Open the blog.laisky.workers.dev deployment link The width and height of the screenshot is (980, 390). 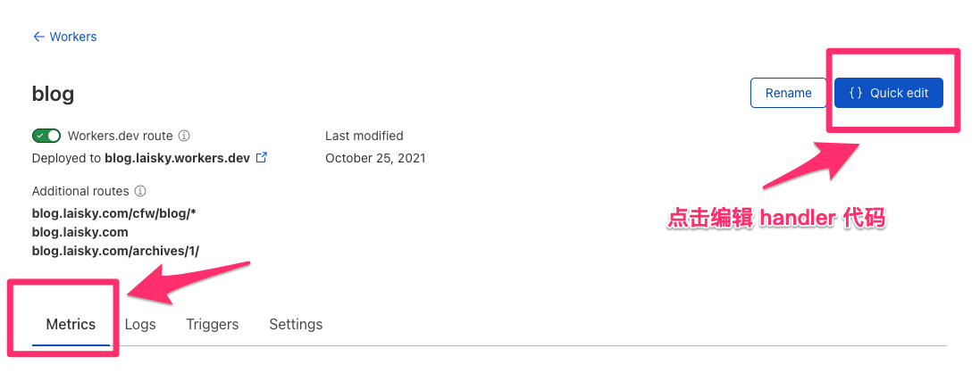[177, 158]
